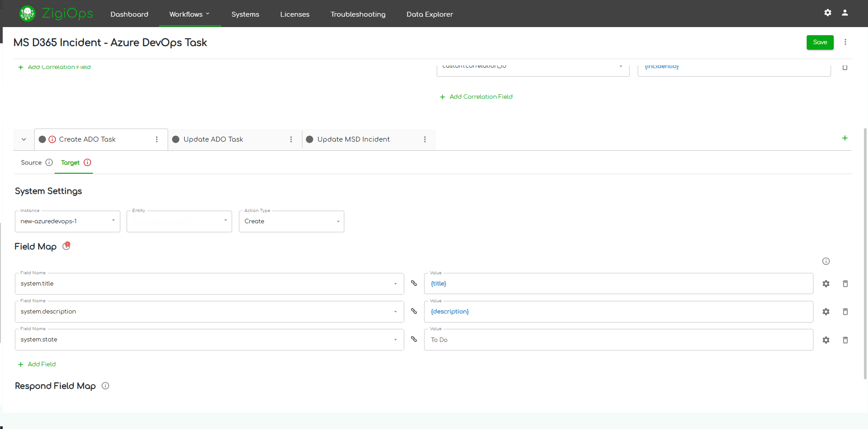Delete the correlation field row
868x429 pixels.
(x=845, y=67)
